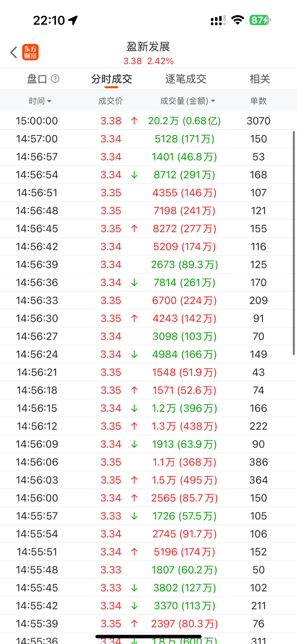Tap the red up arrow at 15:00:00
297x644 pixels.
(134, 121)
